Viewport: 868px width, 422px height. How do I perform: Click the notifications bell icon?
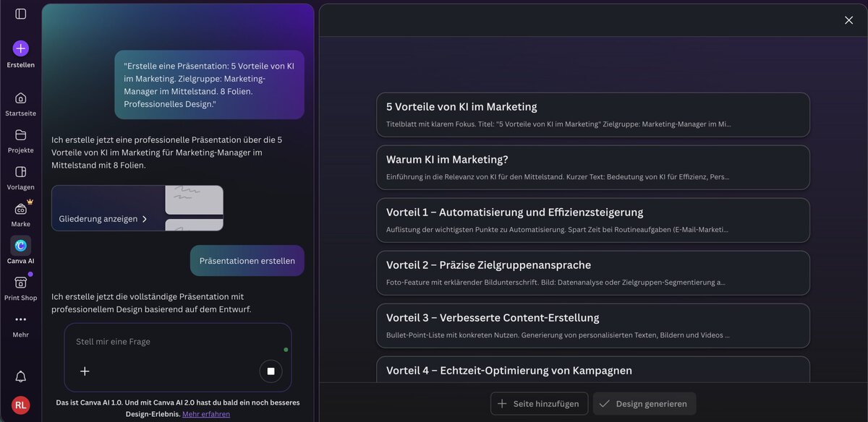click(20, 376)
